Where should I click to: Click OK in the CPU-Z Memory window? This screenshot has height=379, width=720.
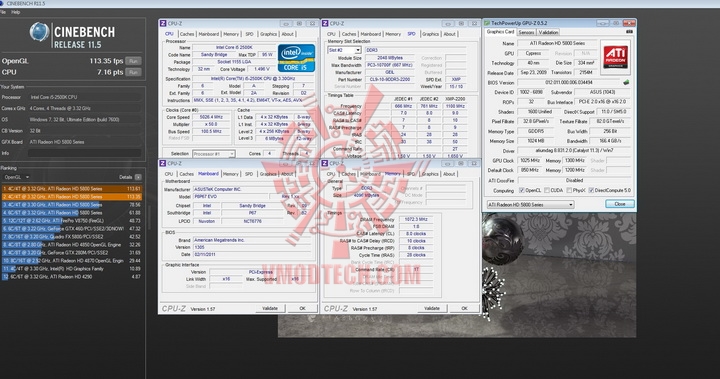(x=464, y=308)
